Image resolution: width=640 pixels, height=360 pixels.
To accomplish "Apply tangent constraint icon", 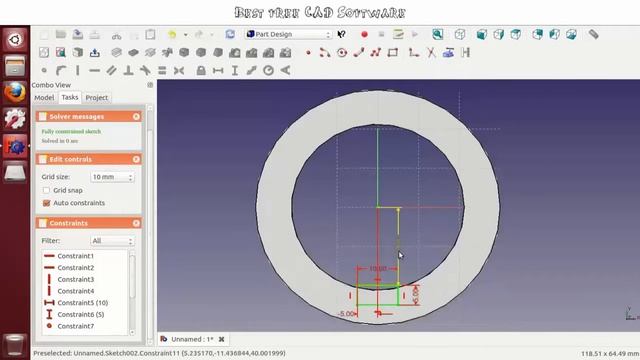I will click(x=145, y=71).
